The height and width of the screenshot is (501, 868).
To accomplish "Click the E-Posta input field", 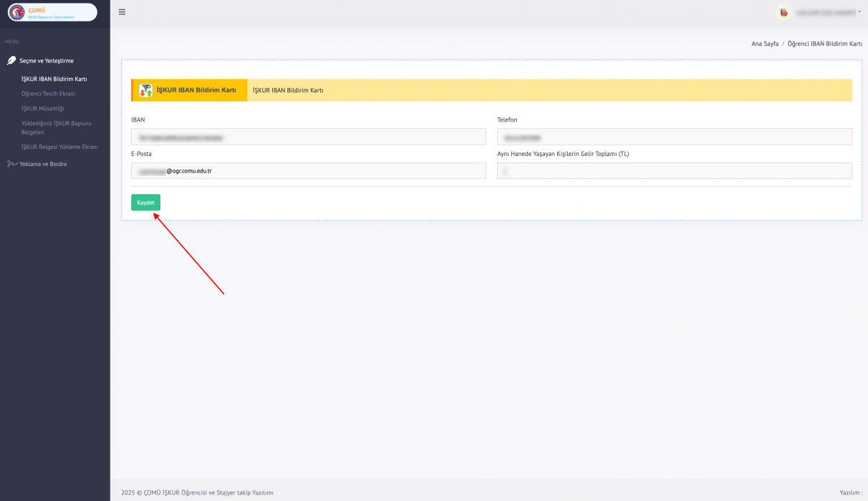I will pyautogui.click(x=308, y=170).
